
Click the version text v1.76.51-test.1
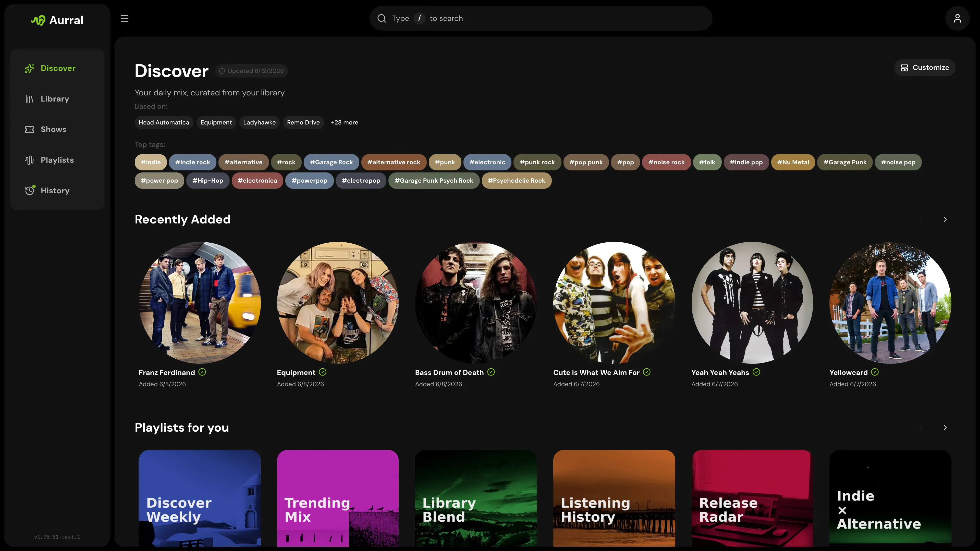(x=57, y=537)
